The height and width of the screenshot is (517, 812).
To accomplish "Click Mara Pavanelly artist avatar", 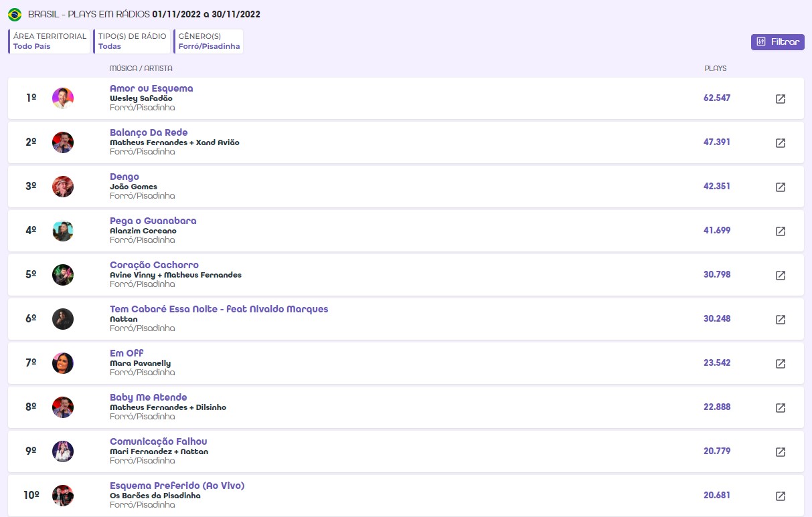I will click(63, 363).
